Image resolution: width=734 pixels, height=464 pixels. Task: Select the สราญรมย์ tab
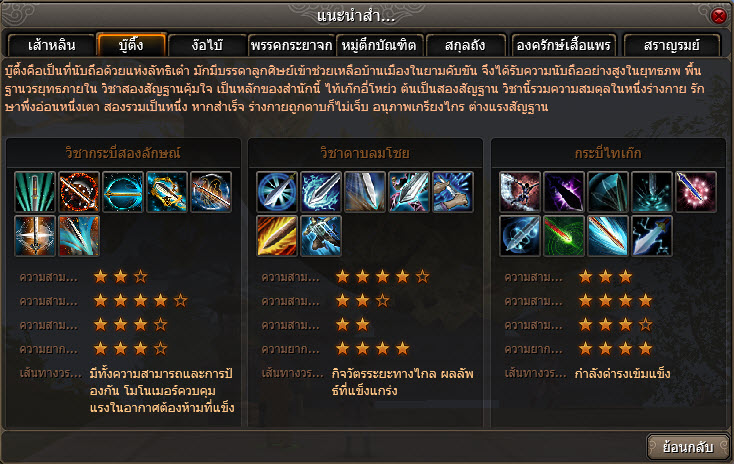(672, 45)
